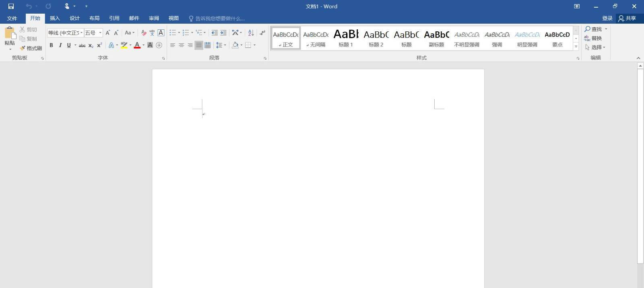
Task: Toggle superscript x² formatting
Action: click(99, 45)
